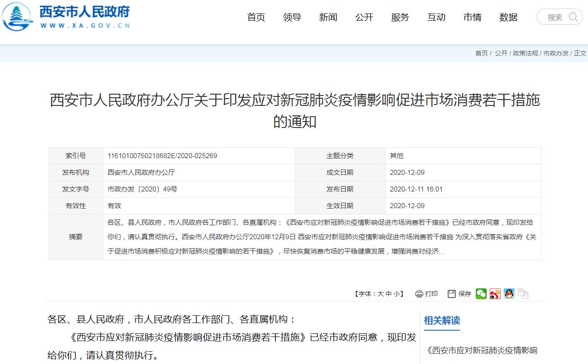Click the Xi'an government logo emblem

(x=17, y=17)
